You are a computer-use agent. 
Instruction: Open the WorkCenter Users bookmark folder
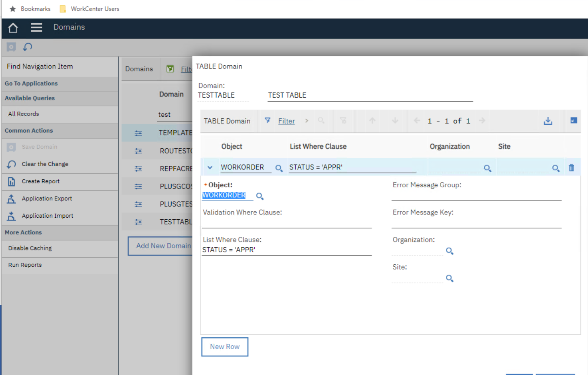(90, 9)
